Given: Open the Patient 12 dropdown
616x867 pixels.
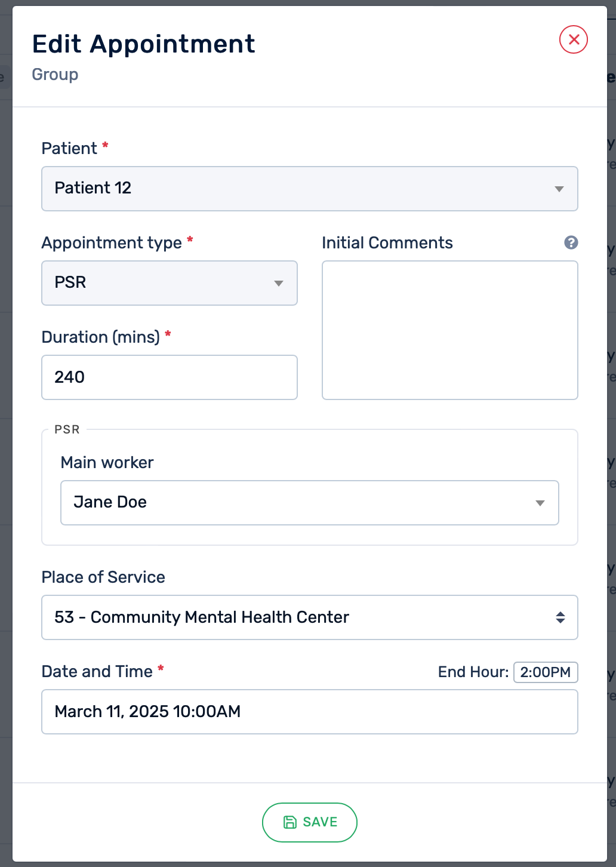Looking at the screenshot, I should 309,189.
